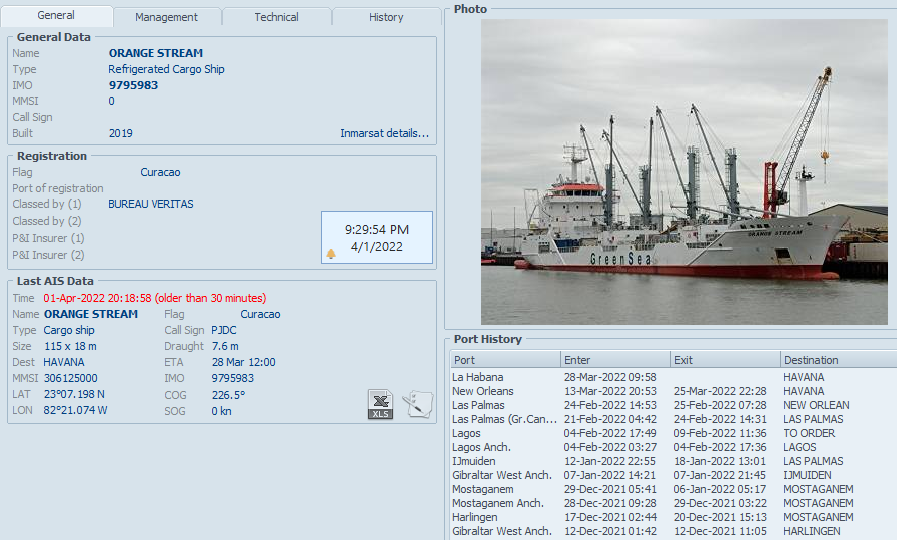Select the COG value 226.5°
897x540 pixels.
coord(228,395)
